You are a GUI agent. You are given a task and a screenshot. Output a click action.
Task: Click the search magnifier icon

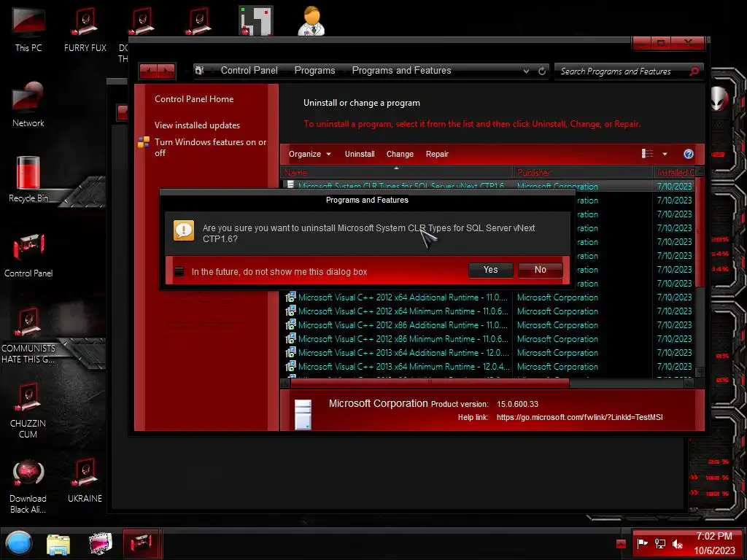pyautogui.click(x=694, y=71)
